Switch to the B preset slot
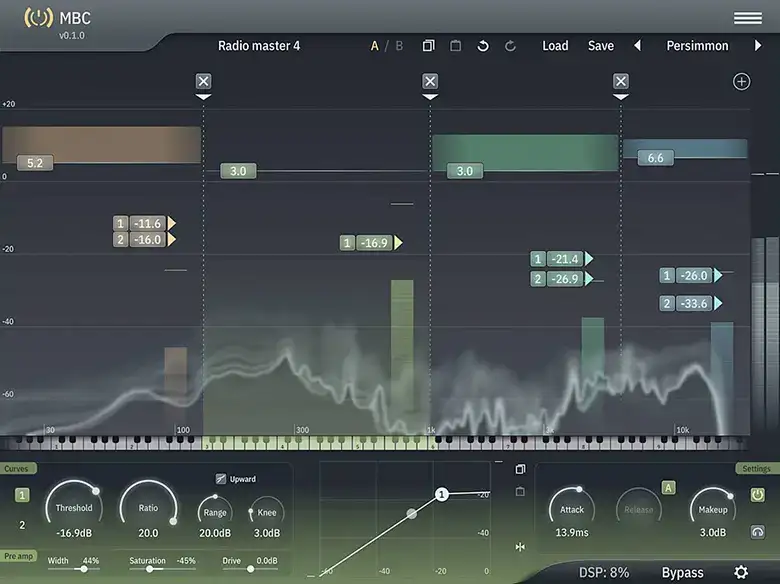Image resolution: width=780 pixels, height=584 pixels. (399, 46)
